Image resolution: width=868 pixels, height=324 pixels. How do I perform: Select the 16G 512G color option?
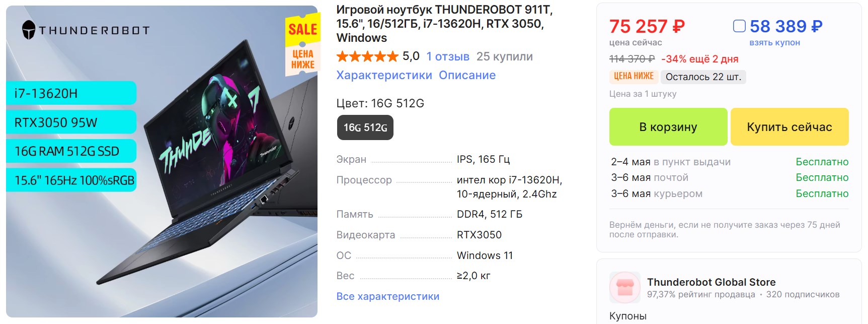[365, 127]
